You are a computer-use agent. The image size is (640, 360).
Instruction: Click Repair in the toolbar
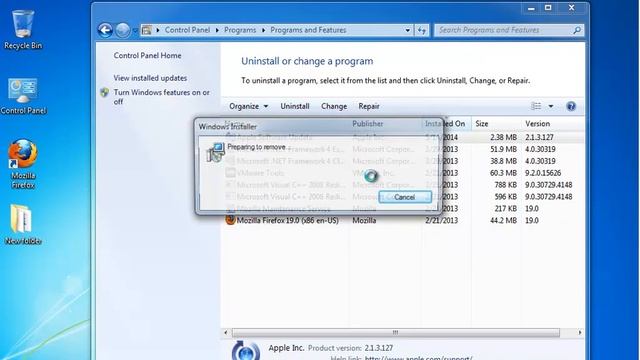pyautogui.click(x=369, y=106)
